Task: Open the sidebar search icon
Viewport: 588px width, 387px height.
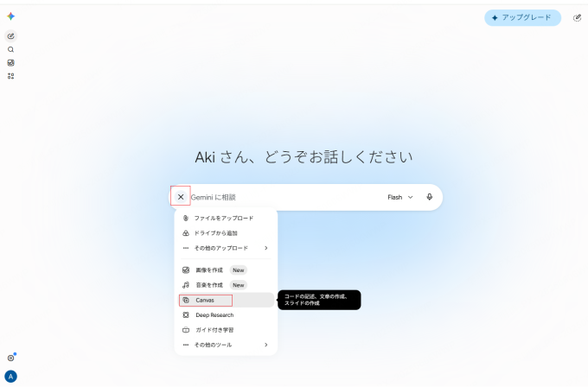Action: click(11, 49)
